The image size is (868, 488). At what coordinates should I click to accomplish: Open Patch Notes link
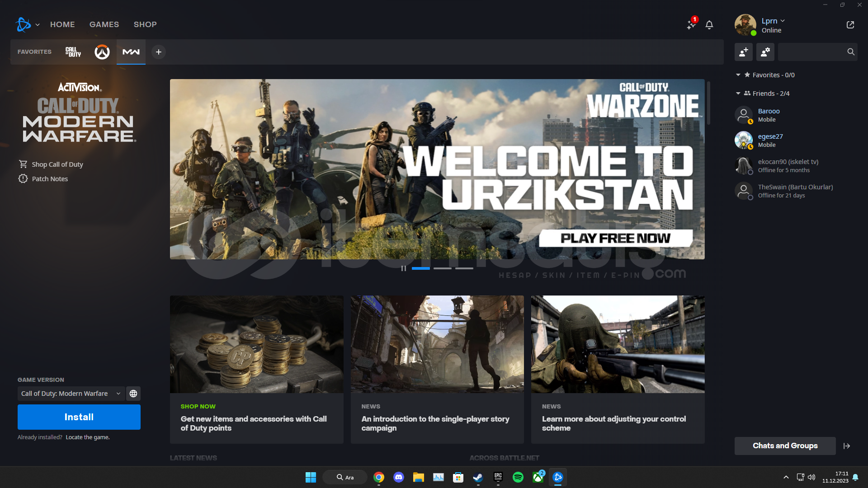click(50, 179)
